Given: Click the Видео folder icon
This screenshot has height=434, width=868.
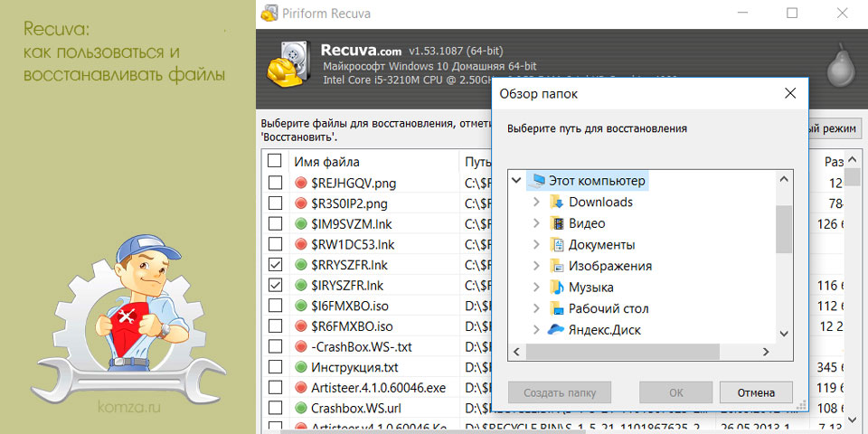Looking at the screenshot, I should click(x=557, y=223).
